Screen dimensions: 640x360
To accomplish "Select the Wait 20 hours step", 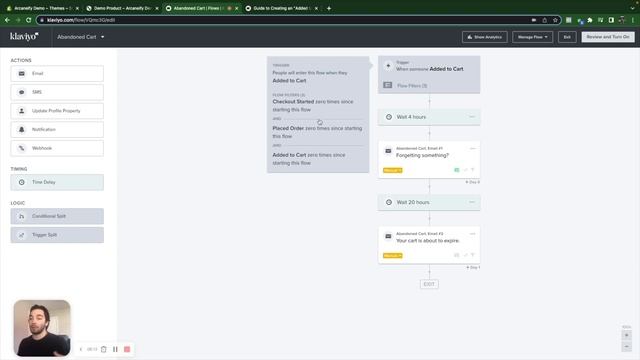I will click(x=429, y=202).
